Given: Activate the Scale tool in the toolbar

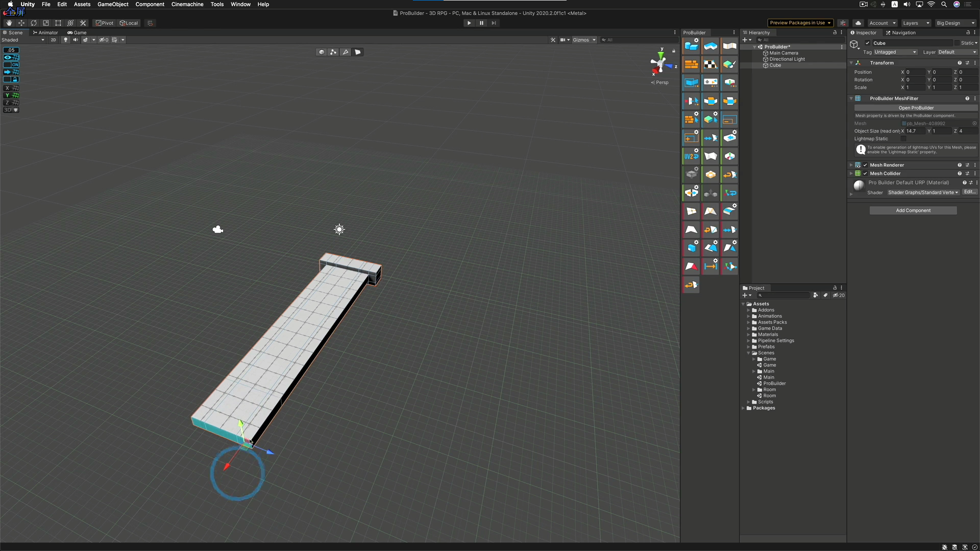Looking at the screenshot, I should click(x=46, y=23).
